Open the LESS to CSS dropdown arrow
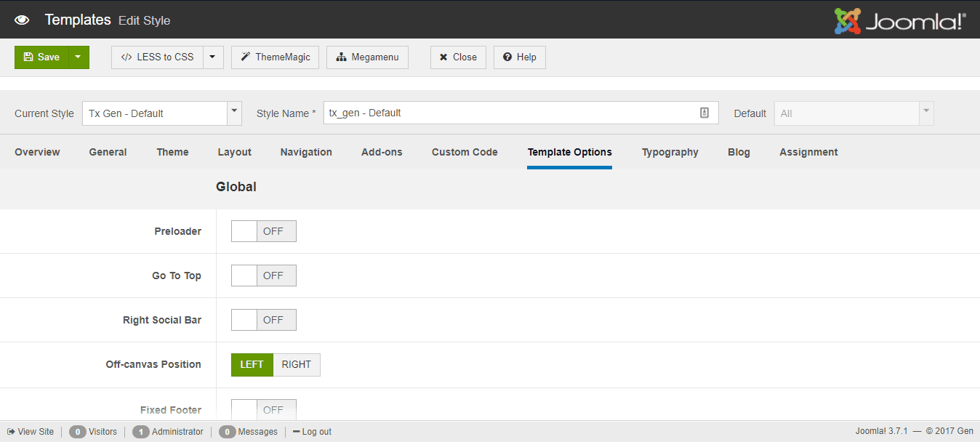Viewport: 980px width, 442px height. tap(212, 57)
